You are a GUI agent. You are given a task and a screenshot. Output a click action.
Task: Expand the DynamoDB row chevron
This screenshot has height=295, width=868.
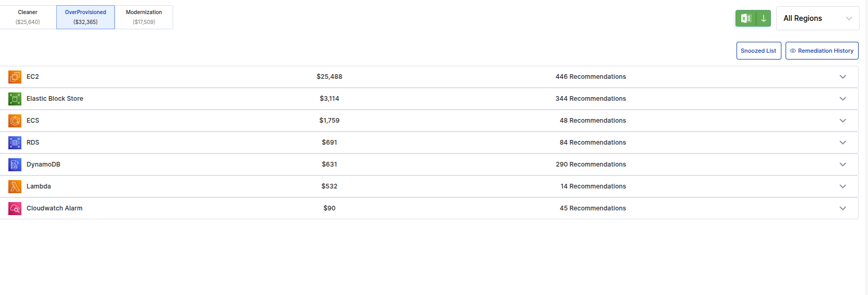[x=842, y=164]
